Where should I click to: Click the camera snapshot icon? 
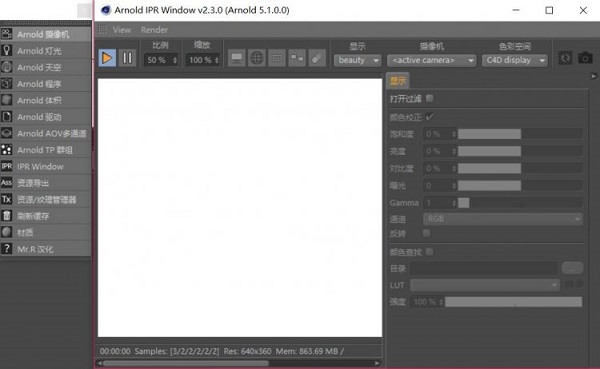click(585, 58)
